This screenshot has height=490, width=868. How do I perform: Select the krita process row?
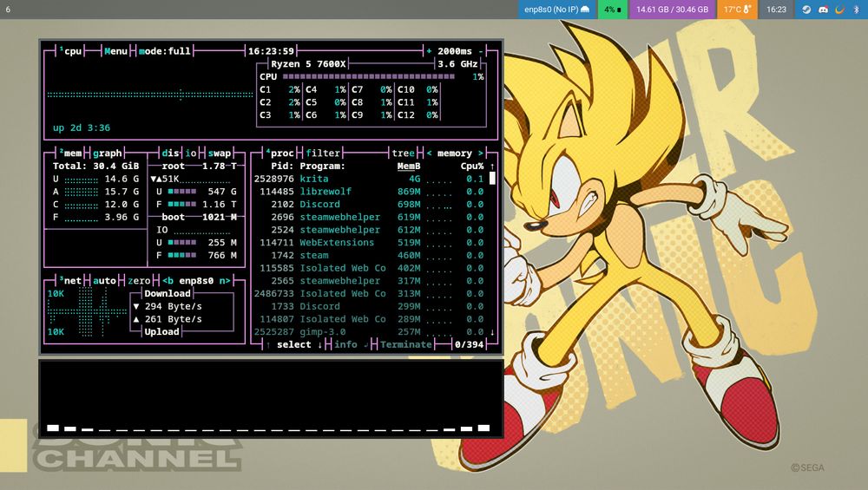tap(369, 179)
